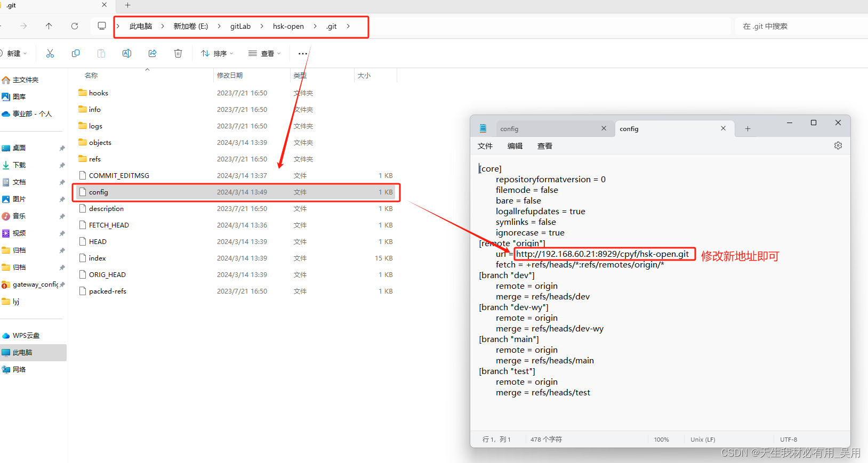Click the Cut scissors icon
868x463 pixels.
coord(50,53)
